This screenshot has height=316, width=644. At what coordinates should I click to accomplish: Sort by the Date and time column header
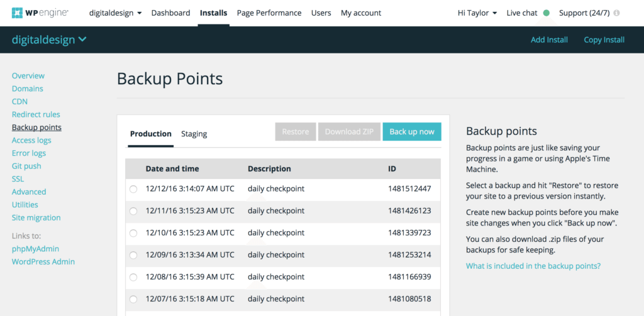click(172, 168)
